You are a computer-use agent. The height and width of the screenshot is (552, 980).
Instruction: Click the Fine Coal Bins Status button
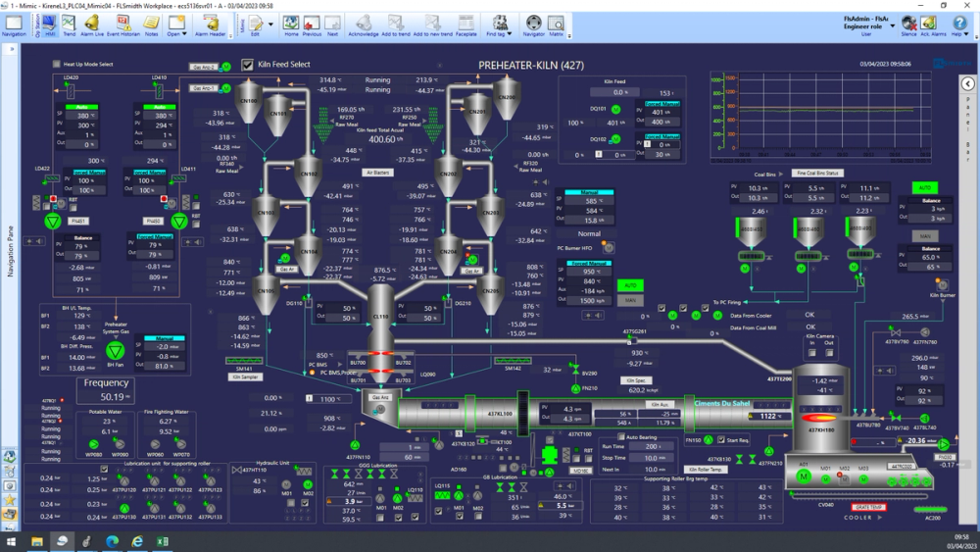817,174
